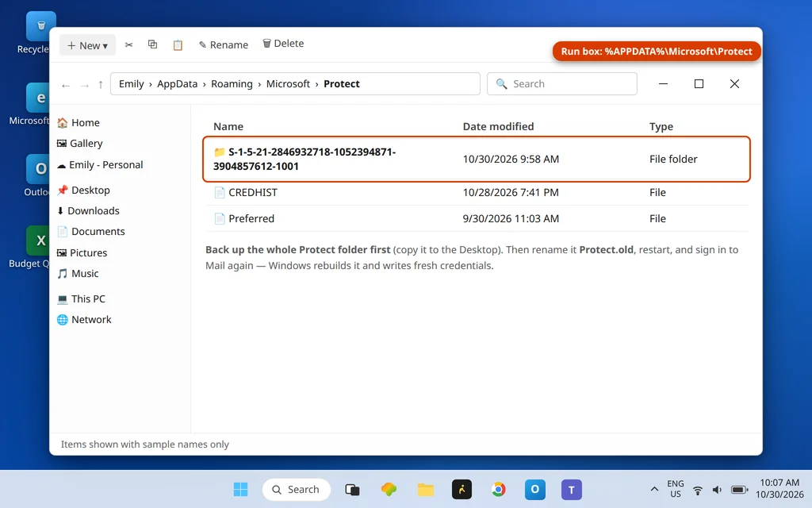Select the CREDHIST file
The image size is (812, 508).
pyautogui.click(x=477, y=192)
